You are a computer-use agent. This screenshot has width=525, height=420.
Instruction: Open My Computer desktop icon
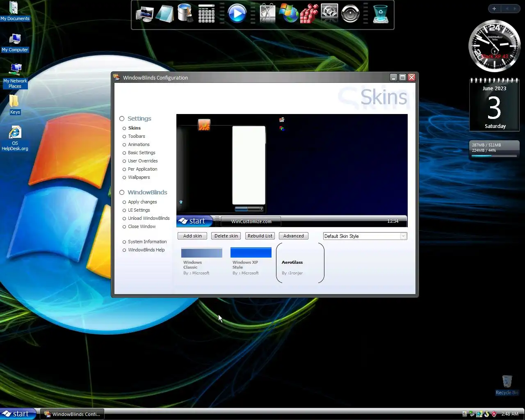(x=15, y=43)
